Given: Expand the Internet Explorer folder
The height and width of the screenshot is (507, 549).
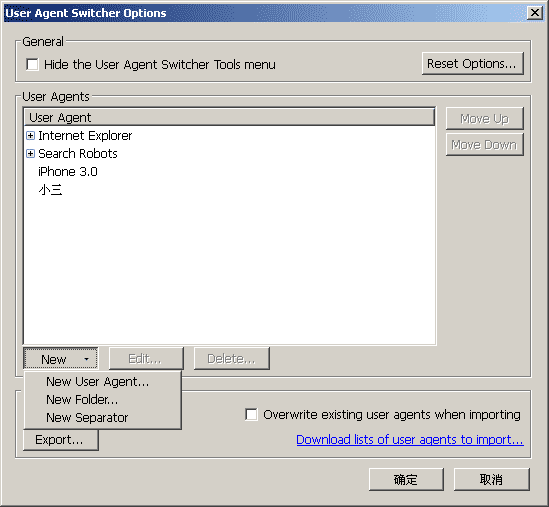Looking at the screenshot, I should coord(30,136).
